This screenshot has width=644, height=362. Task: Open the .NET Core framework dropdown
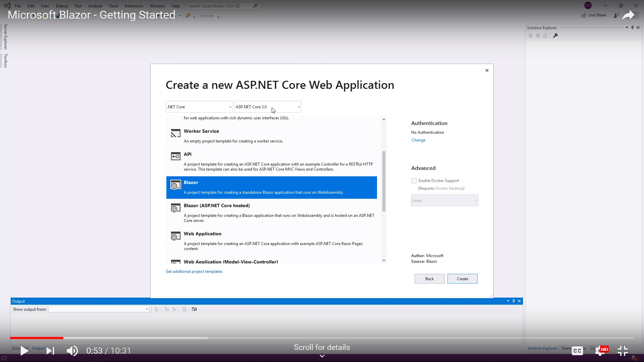(x=230, y=107)
